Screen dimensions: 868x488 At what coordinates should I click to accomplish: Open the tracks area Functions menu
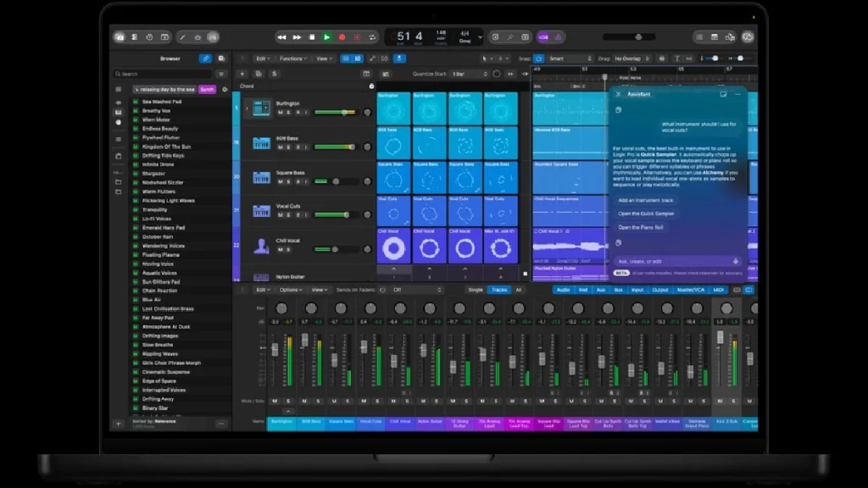[x=292, y=58]
